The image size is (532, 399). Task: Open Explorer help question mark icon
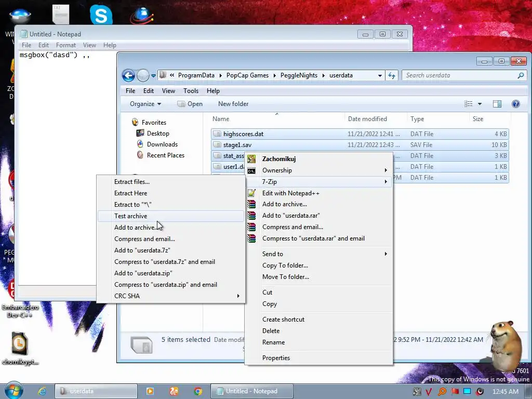pos(516,104)
